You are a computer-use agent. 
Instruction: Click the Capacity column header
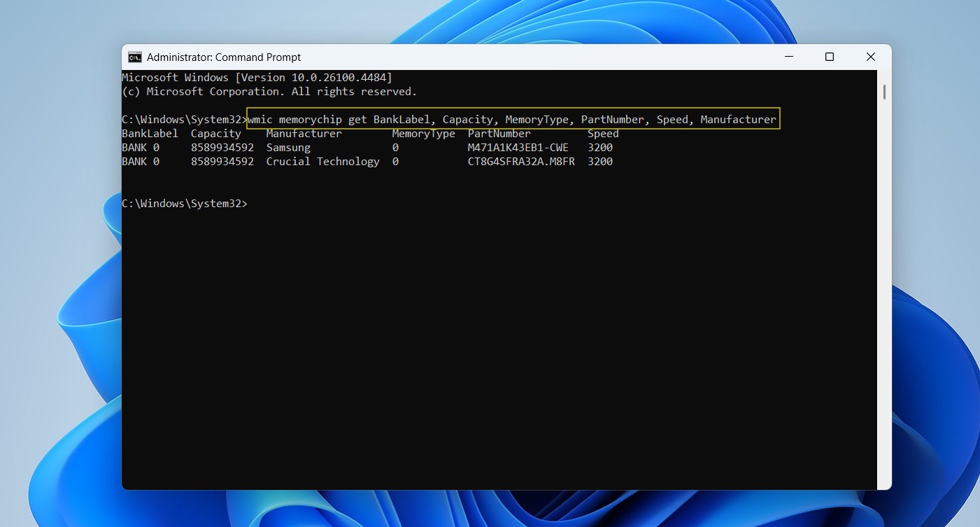pos(216,134)
